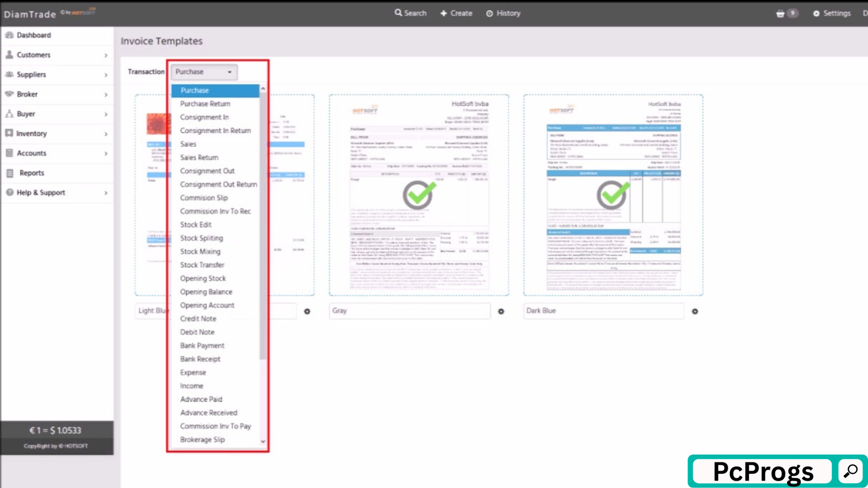Screen dimensions: 868x488
Task: Click the Accounts sidebar icon
Action: click(x=9, y=153)
